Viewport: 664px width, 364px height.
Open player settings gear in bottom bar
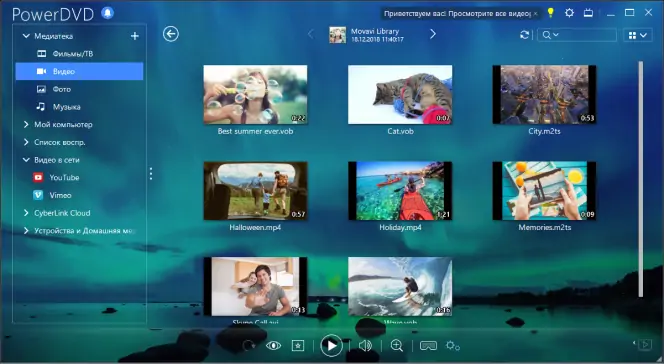tap(452, 346)
